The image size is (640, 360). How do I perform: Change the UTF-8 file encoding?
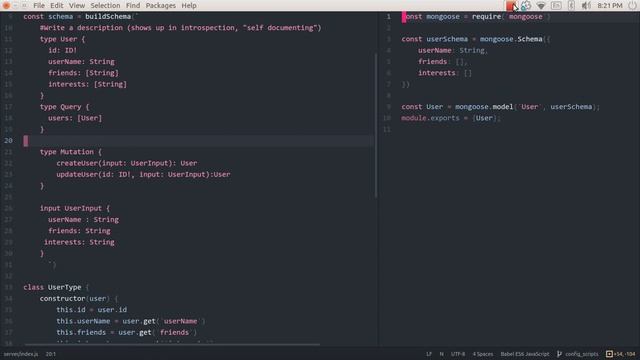click(x=458, y=354)
